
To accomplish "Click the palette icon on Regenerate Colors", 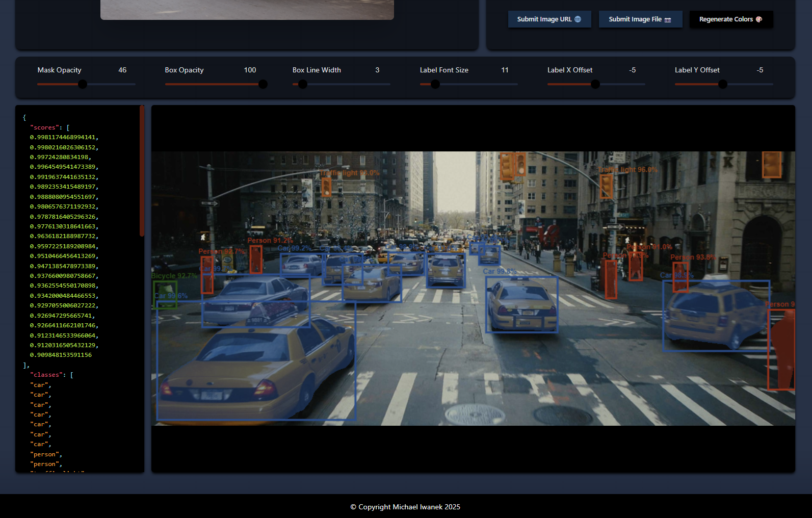I will click(759, 19).
